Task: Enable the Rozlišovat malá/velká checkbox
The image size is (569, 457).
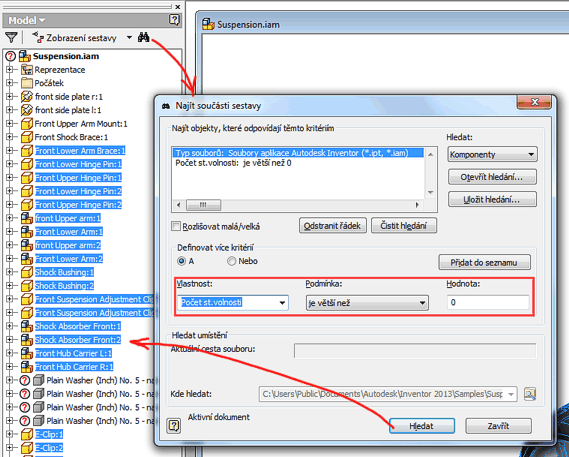Action: pyautogui.click(x=176, y=227)
